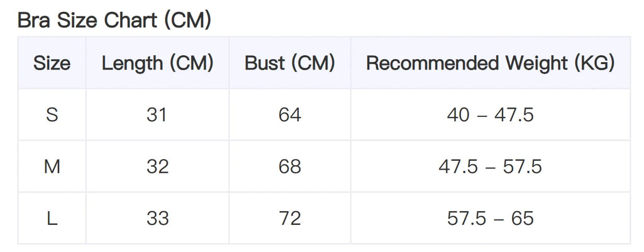Click the length value 31
The width and height of the screenshot is (644, 252).
pyautogui.click(x=157, y=115)
